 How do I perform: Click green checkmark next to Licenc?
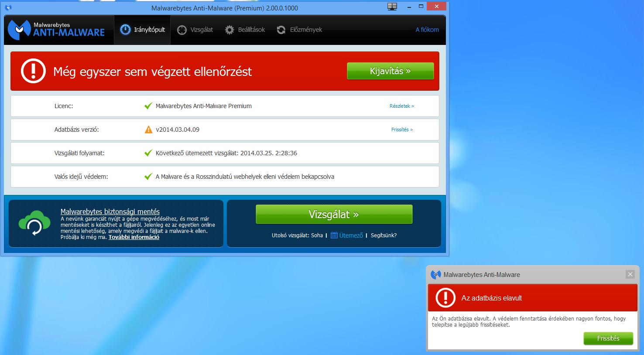pyautogui.click(x=148, y=106)
